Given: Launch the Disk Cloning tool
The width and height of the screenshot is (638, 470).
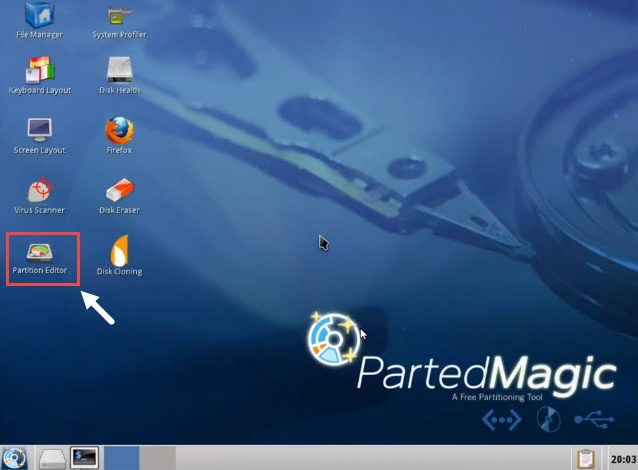Looking at the screenshot, I should coord(119,256).
